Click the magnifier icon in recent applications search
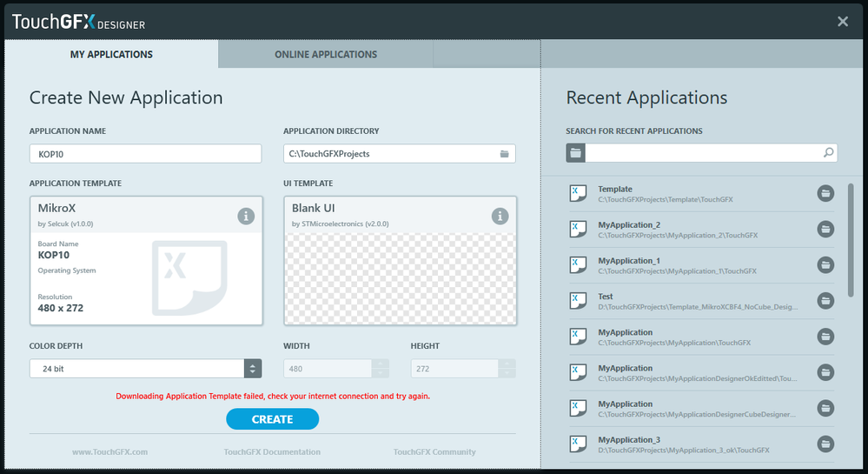This screenshot has width=868, height=474. pyautogui.click(x=828, y=152)
